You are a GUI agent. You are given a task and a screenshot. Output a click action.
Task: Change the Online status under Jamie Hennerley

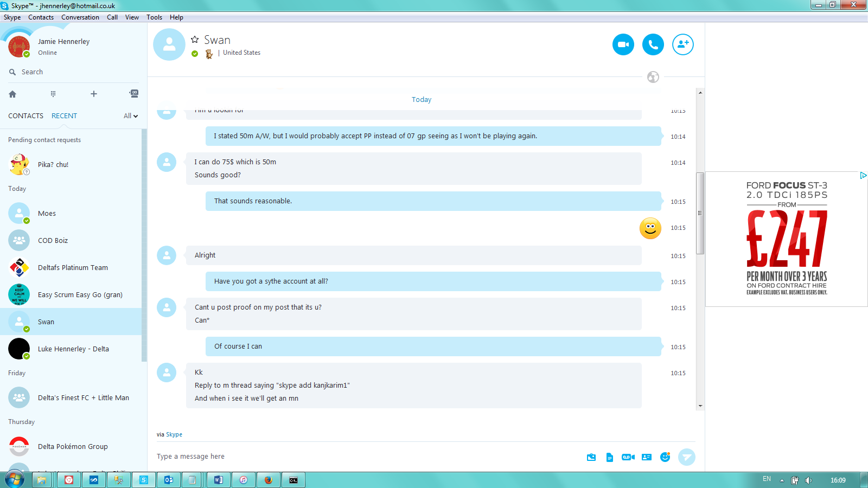tap(47, 53)
